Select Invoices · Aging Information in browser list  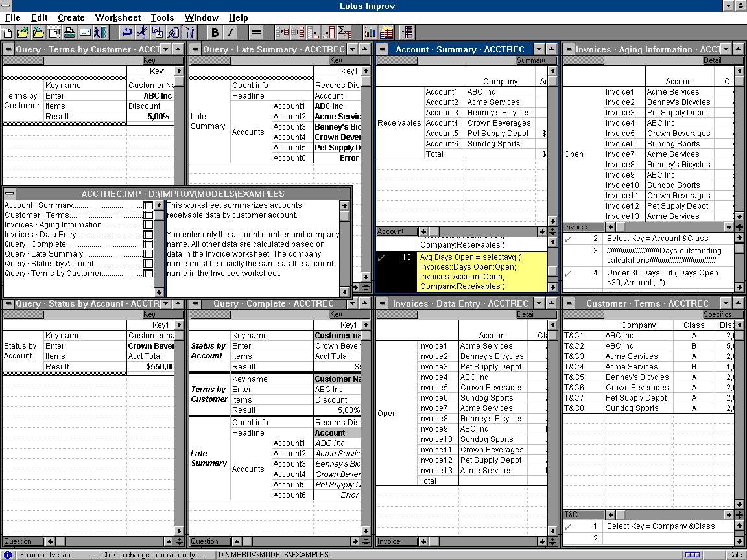[53, 225]
